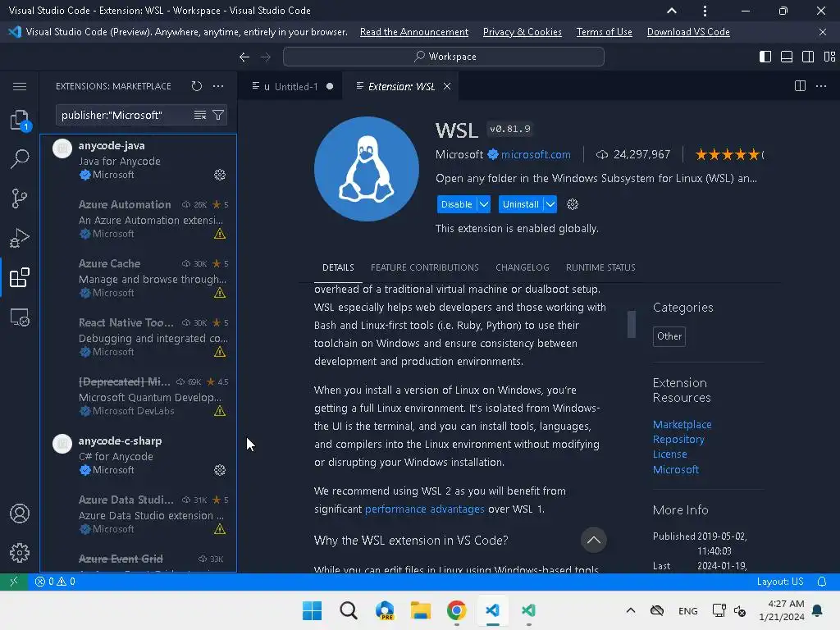Switch to the Untitled-1 tab
This screenshot has height=630, width=840.
293,86
